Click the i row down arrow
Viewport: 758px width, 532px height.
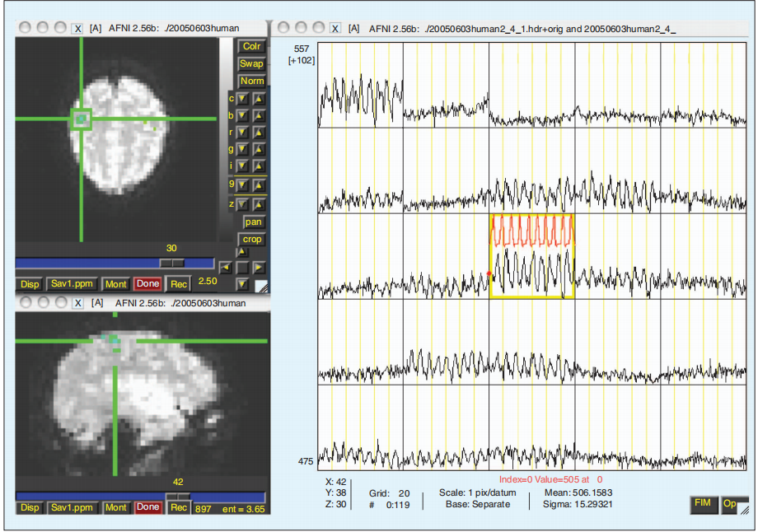tap(243, 167)
